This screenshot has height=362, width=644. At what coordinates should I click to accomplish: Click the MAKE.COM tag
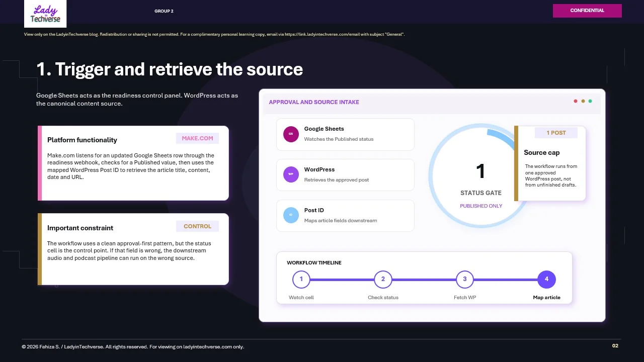click(x=197, y=138)
